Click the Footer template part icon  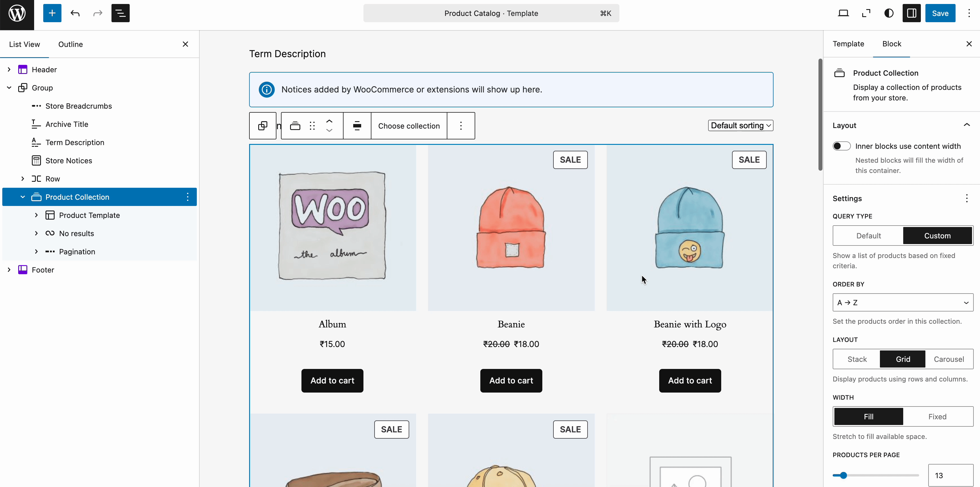pyautogui.click(x=23, y=270)
